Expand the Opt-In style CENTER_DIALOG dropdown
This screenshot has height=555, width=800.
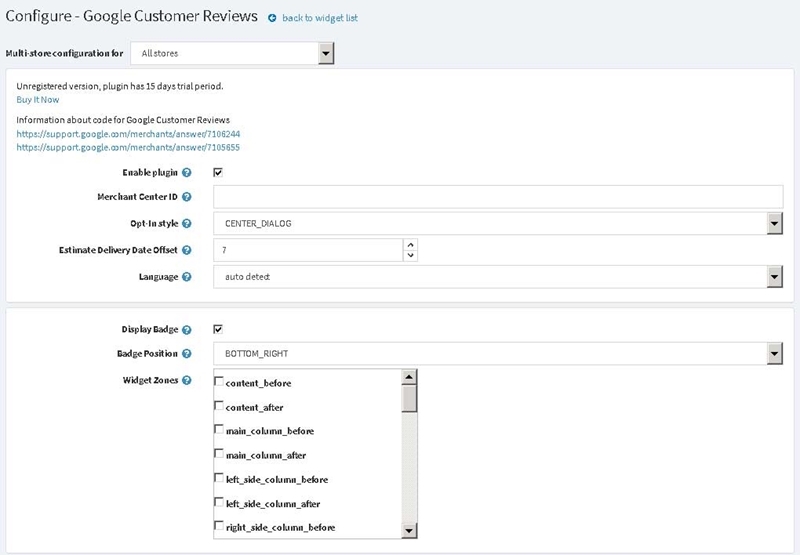coord(498,223)
